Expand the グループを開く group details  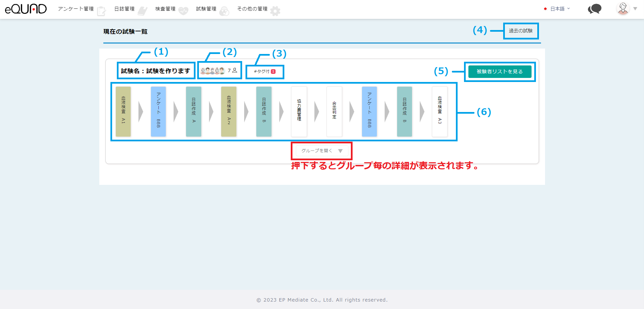321,151
